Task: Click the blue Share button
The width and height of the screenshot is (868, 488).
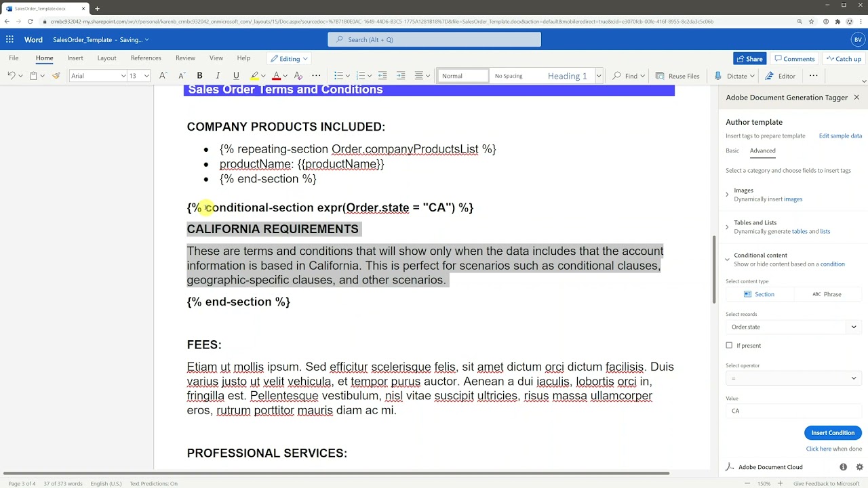Action: pyautogui.click(x=749, y=59)
